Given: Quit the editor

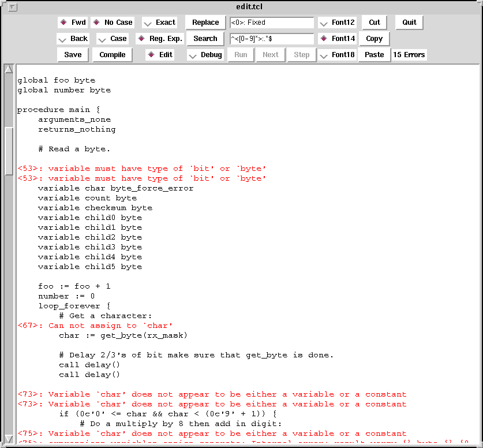Looking at the screenshot, I should pos(409,23).
